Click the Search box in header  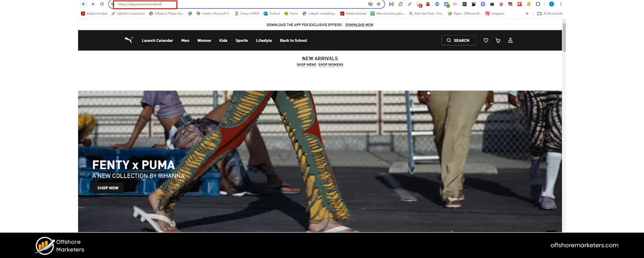click(x=458, y=40)
